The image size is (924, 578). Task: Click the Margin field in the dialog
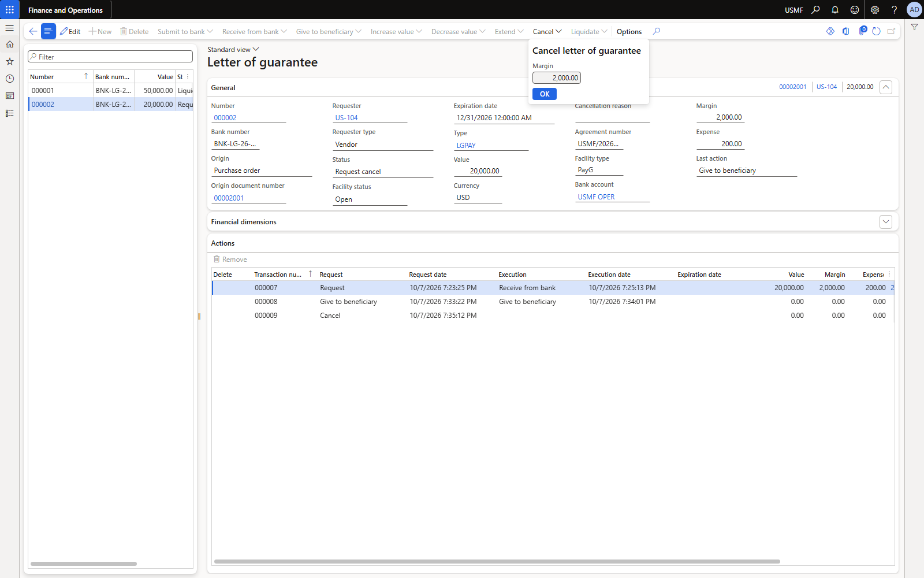coord(557,78)
